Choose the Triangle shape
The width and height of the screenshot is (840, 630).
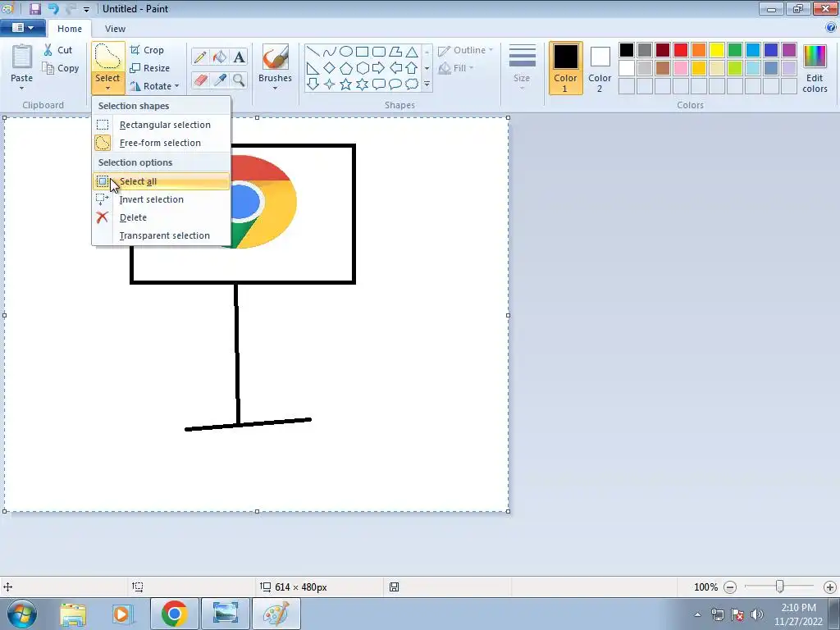(x=412, y=52)
